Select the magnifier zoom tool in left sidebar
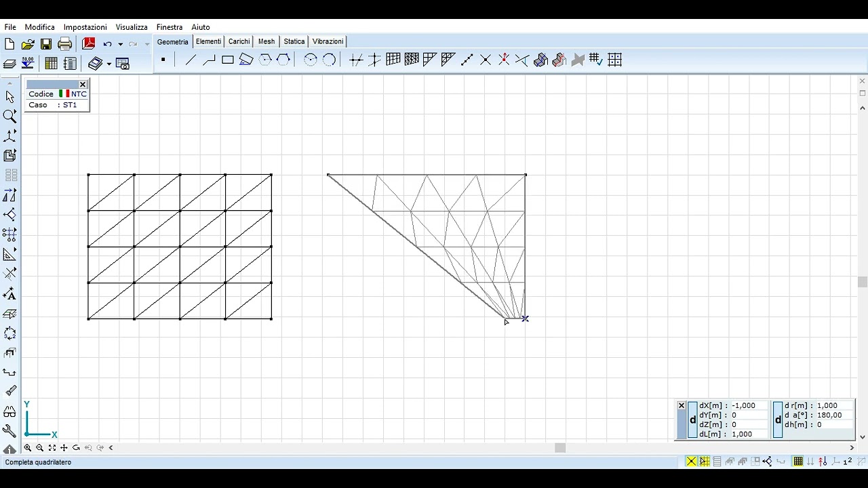Image resolution: width=868 pixels, height=488 pixels. [9, 117]
